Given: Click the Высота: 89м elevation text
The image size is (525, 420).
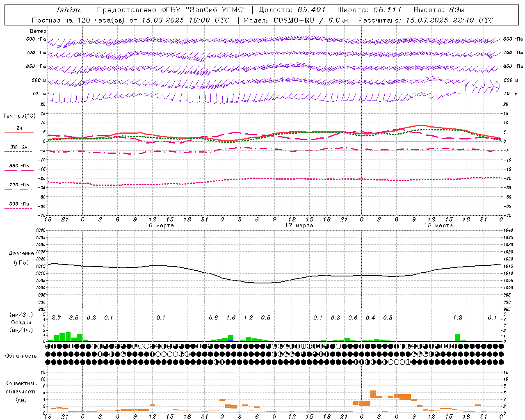Looking at the screenshot, I should click(x=438, y=10).
